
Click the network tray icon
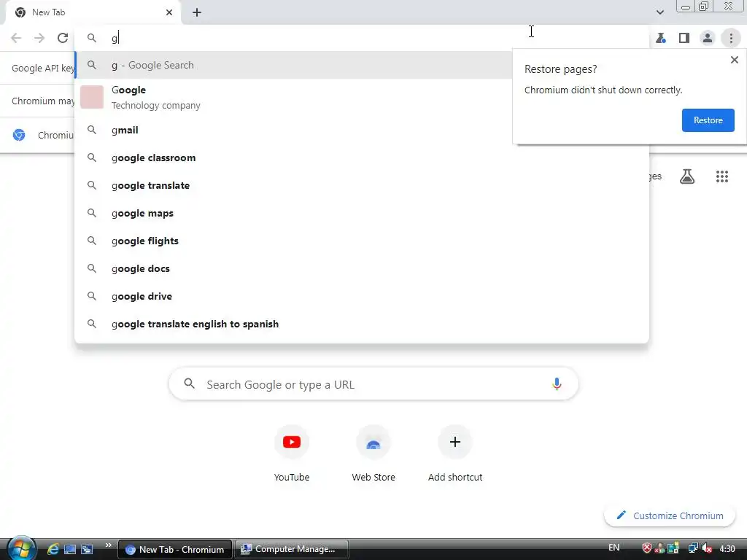(x=693, y=548)
